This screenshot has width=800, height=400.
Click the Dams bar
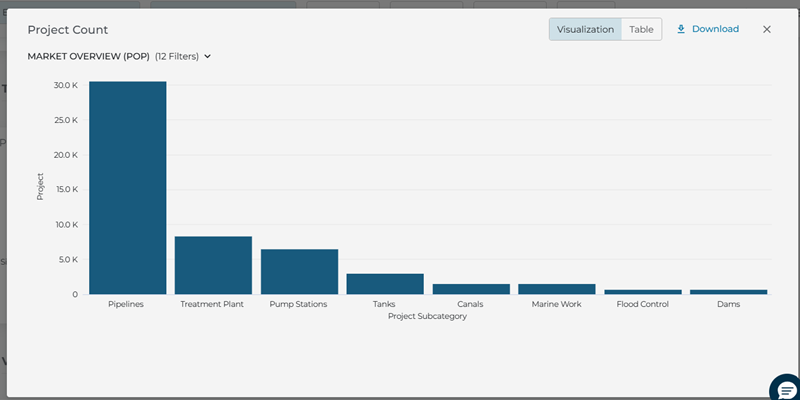point(729,292)
